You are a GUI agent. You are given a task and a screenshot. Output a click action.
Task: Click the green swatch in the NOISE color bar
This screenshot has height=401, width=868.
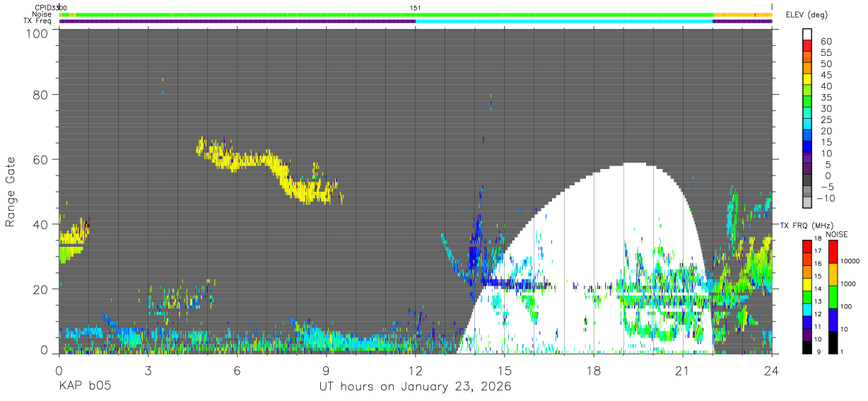(833, 297)
